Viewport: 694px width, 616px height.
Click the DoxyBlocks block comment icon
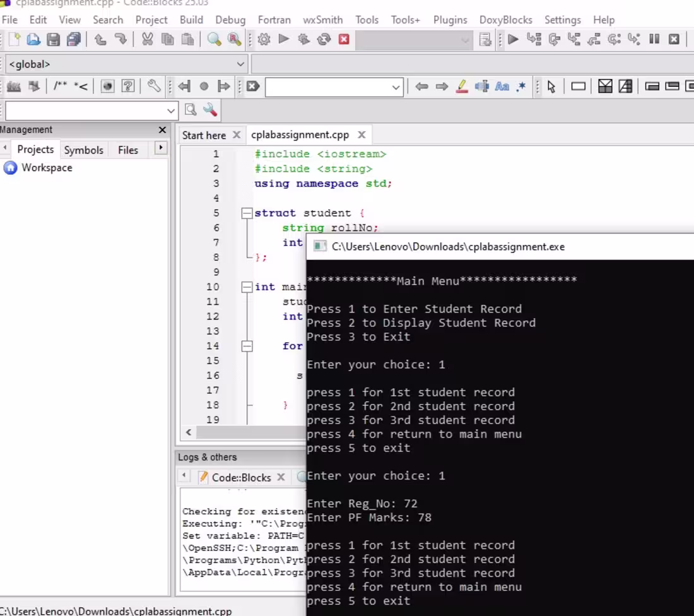tap(60, 86)
